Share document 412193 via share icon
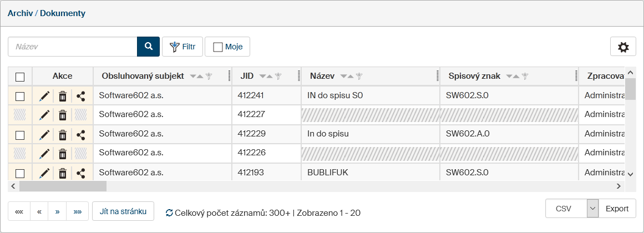Viewport: 644px width, 233px height. pos(81,173)
